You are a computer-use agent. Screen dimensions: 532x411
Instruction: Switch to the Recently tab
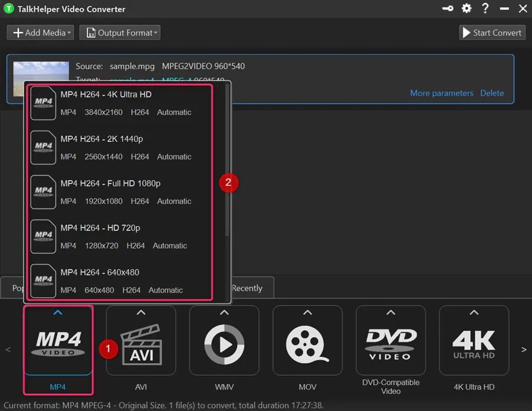pyautogui.click(x=247, y=288)
